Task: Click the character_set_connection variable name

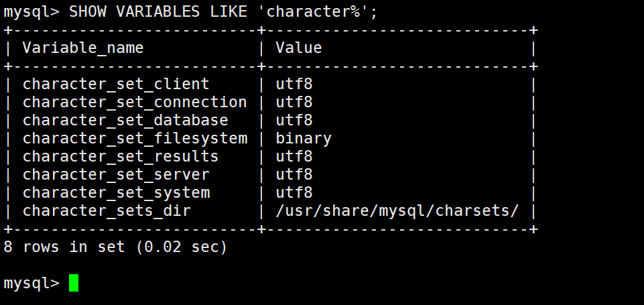Action: pos(135,102)
